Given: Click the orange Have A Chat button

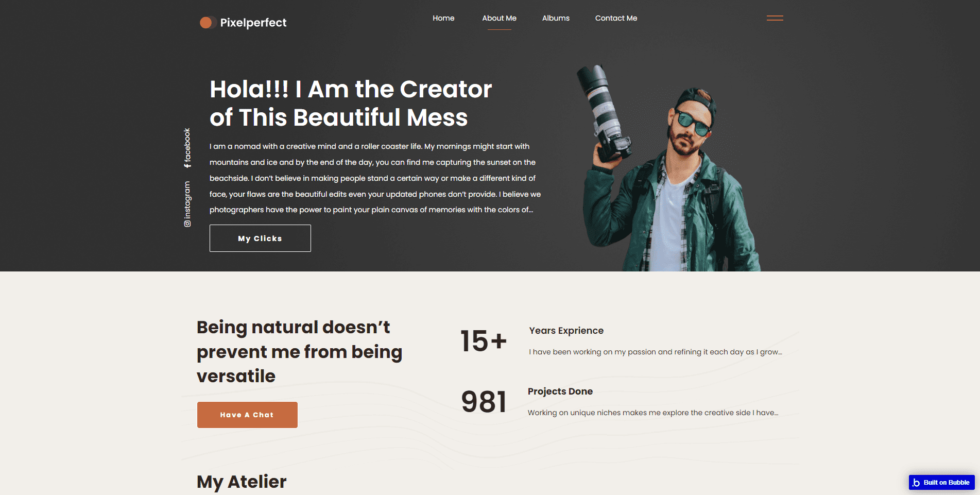Looking at the screenshot, I should [x=247, y=415].
